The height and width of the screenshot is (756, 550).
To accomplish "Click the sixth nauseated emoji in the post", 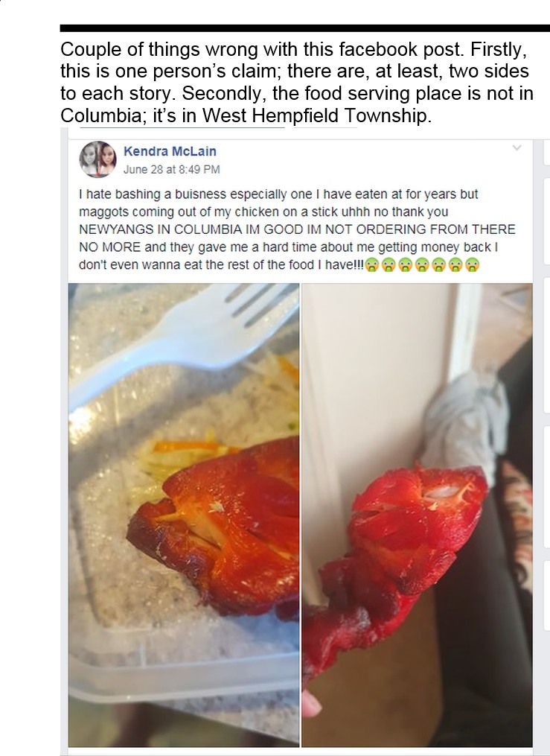I will pyautogui.click(x=455, y=264).
